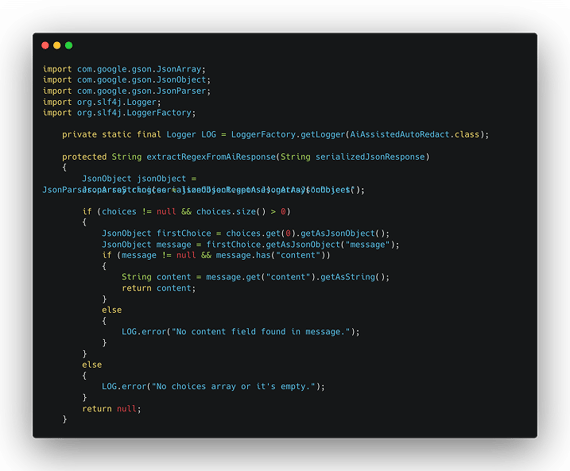Screen dimensions: 570x471
Task: Click the return content statement
Action: [x=158, y=288]
